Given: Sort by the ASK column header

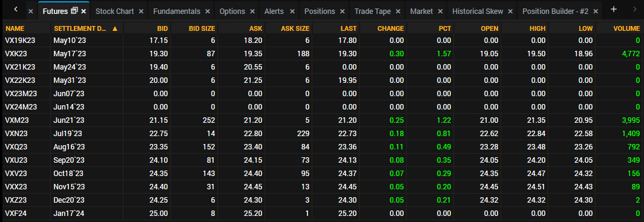Looking at the screenshot, I should [256, 28].
